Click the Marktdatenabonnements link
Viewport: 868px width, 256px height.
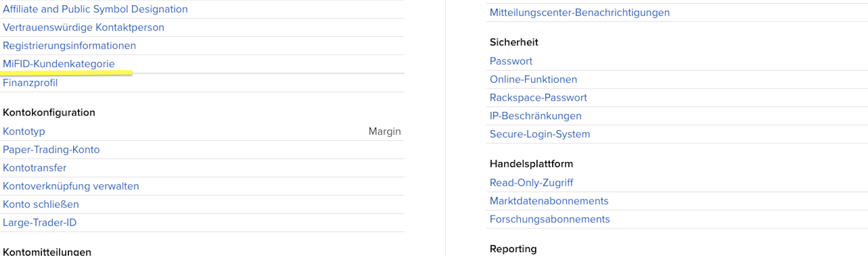coord(549,201)
